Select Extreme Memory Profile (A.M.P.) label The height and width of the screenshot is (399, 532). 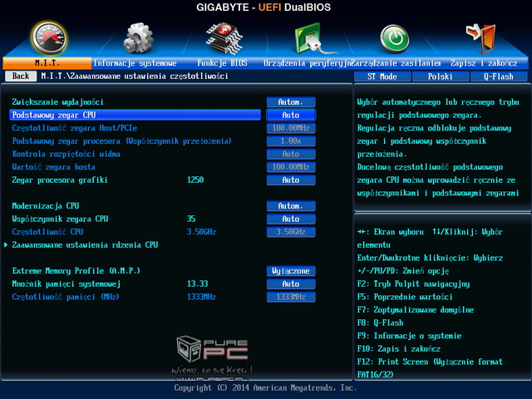click(x=76, y=271)
